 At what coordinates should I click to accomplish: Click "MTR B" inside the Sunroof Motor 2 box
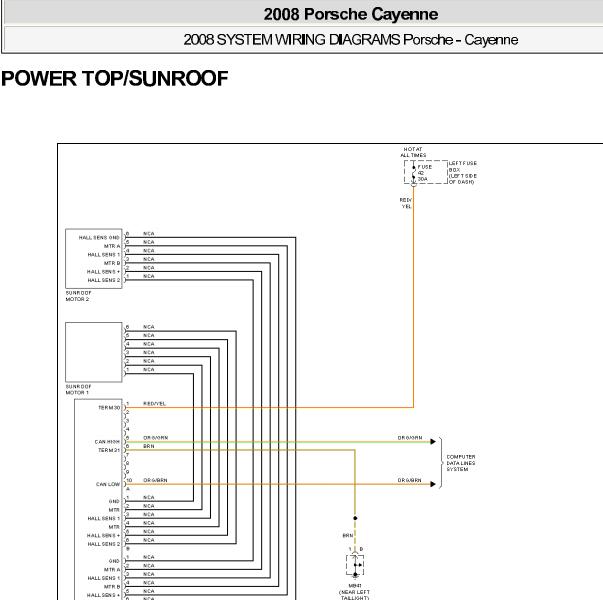112,263
